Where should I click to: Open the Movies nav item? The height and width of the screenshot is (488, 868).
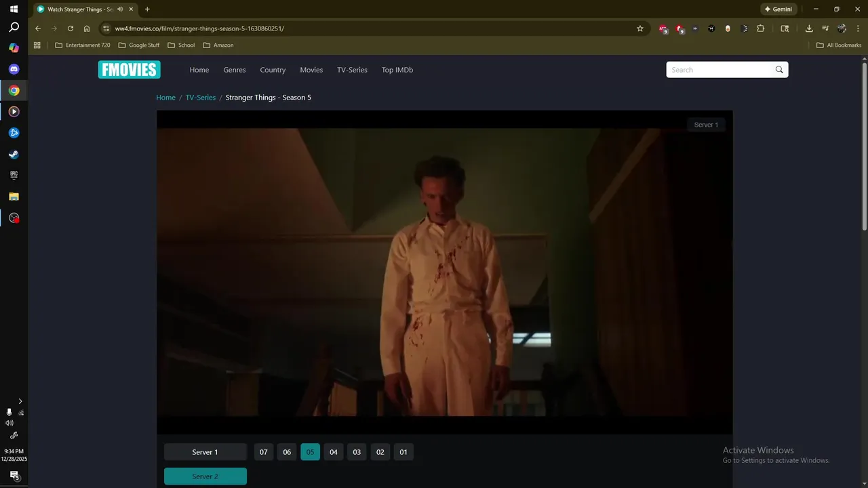coord(311,70)
